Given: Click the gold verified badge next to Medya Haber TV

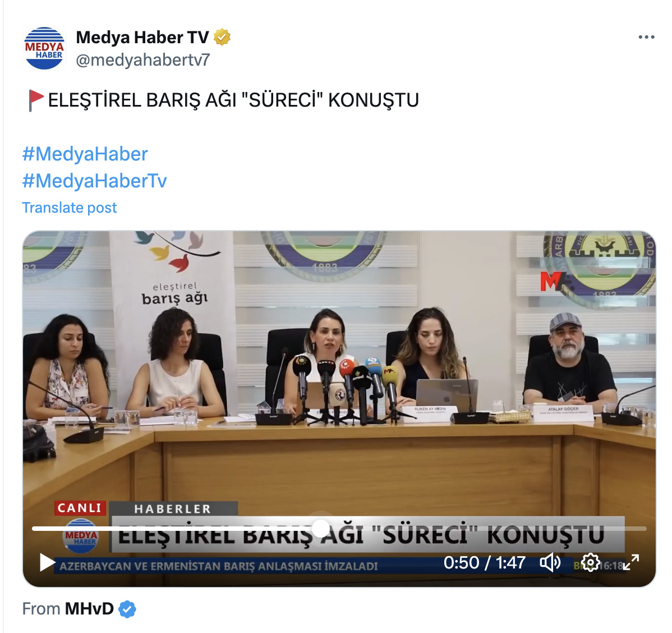Looking at the screenshot, I should tap(222, 37).
